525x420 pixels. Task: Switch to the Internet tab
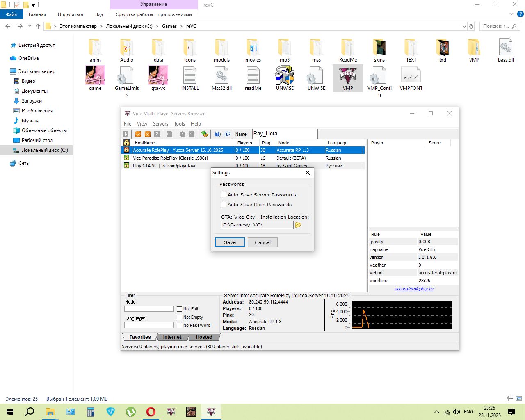click(x=172, y=337)
